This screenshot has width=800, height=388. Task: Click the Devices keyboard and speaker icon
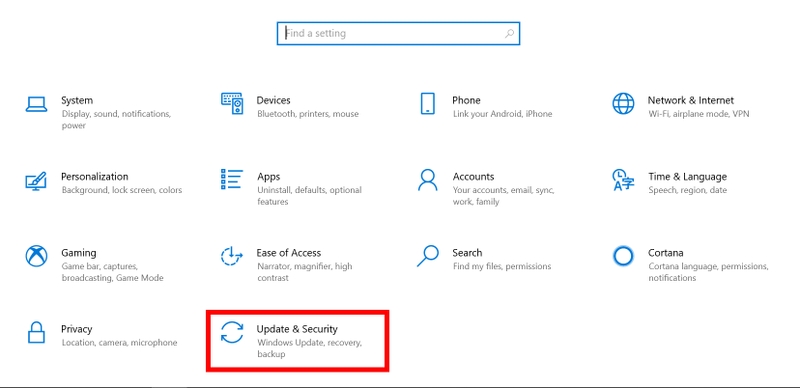click(x=232, y=104)
